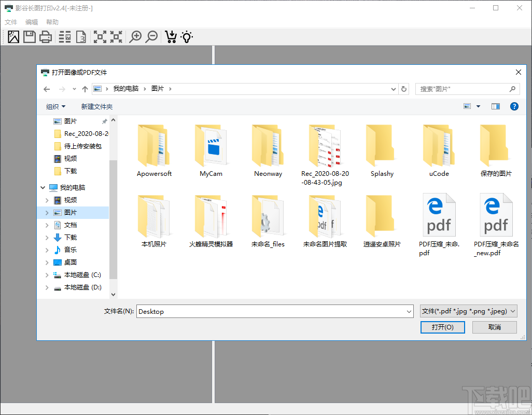This screenshot has width=532, height=415.
Task: Toggle the preview pane in the dialog
Action: [x=495, y=106]
